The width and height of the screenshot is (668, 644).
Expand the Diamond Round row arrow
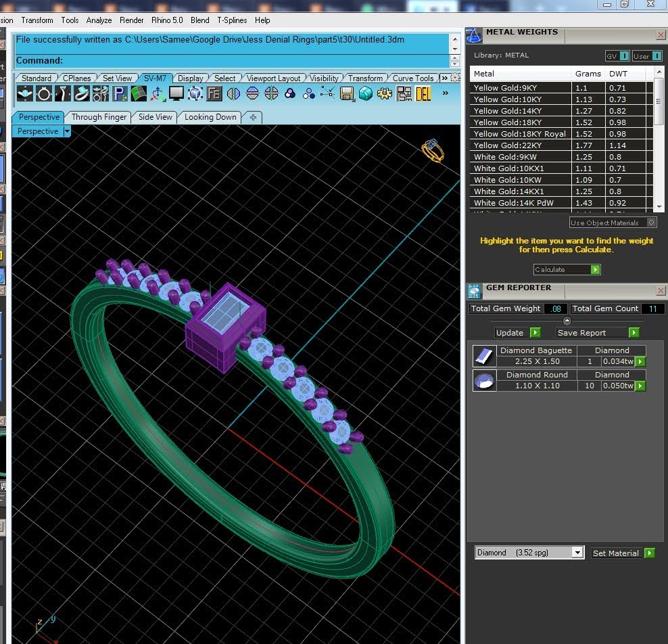640,386
